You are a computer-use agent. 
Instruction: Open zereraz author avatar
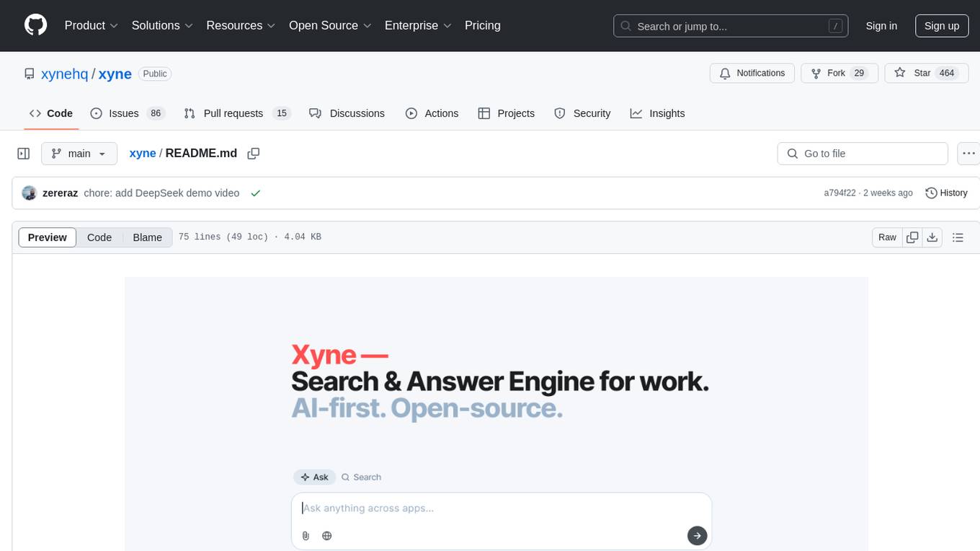[30, 193]
